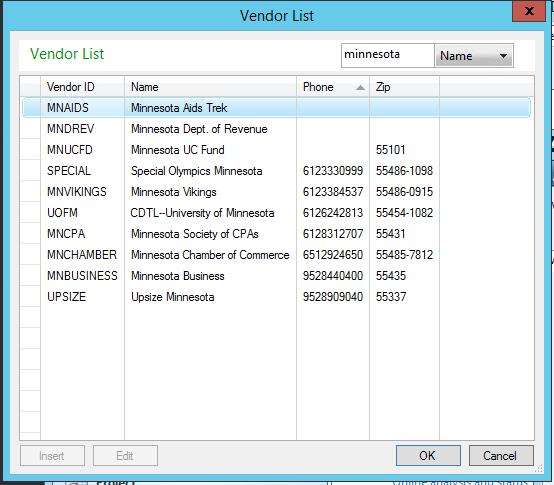Click phone number 9528440400
Image resolution: width=554 pixels, height=485 pixels.
333,276
